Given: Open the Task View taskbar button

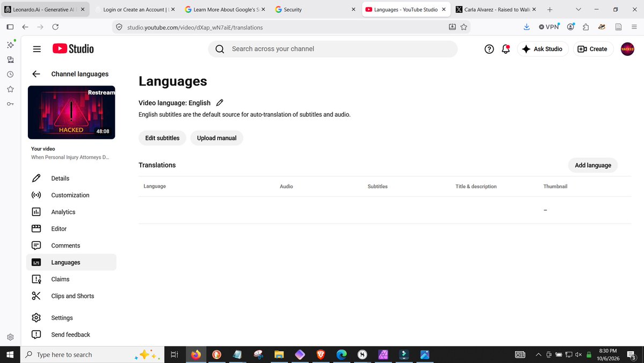Looking at the screenshot, I should click(x=174, y=354).
